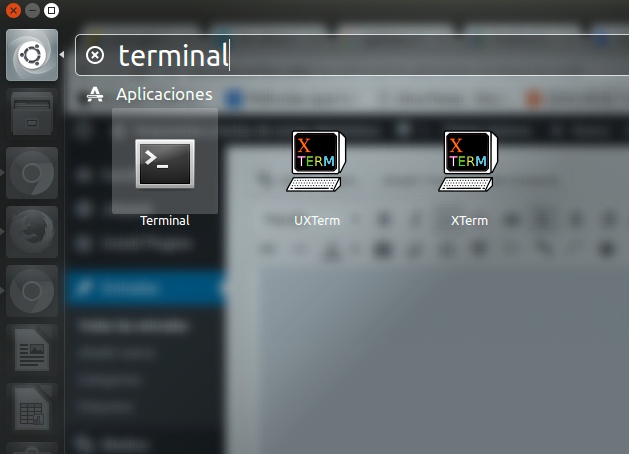The height and width of the screenshot is (454, 629).
Task: Open the lower Chrome launcher icon
Action: point(32,291)
